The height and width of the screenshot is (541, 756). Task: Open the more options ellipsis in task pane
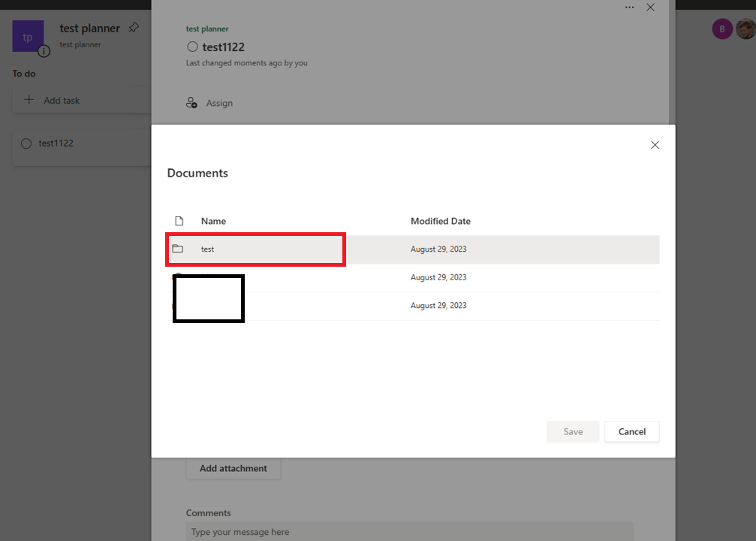[x=629, y=8]
